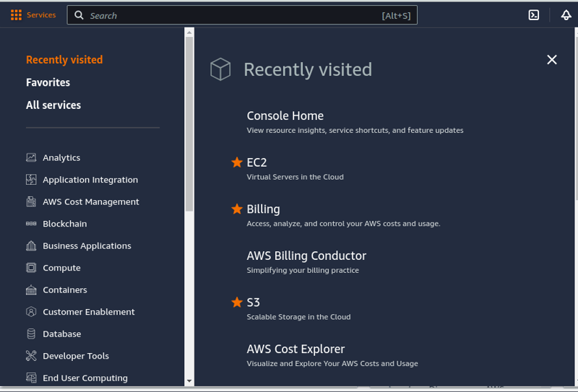Open the CloudShell terminal icon
Screen dimensions: 578x392
click(x=534, y=15)
